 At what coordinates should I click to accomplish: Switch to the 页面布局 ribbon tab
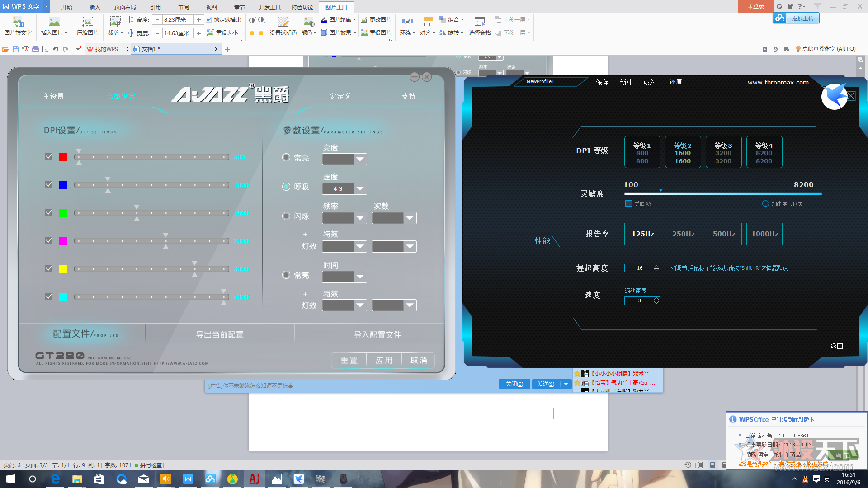(125, 7)
